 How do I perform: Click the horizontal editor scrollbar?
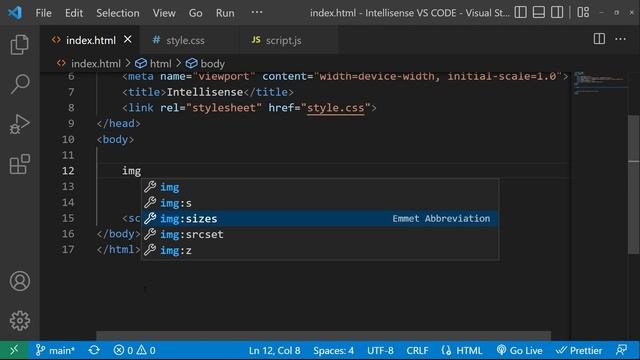323,336
